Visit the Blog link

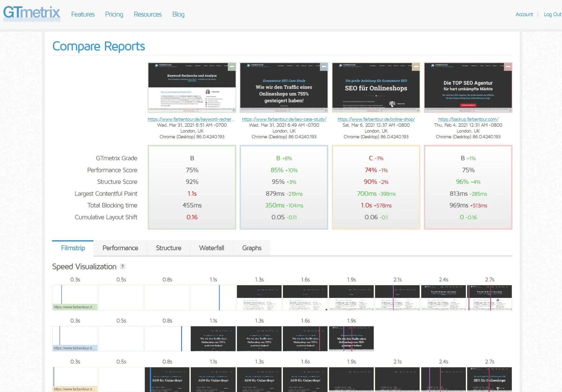pos(178,14)
